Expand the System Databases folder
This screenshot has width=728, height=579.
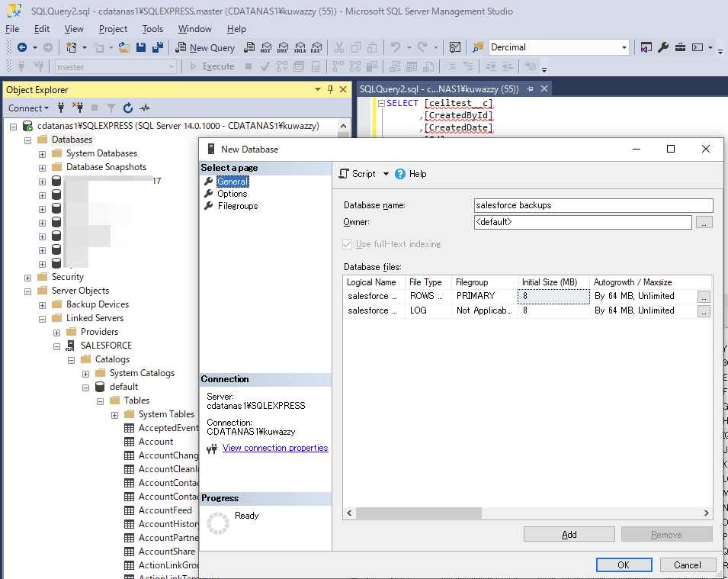pos(43,153)
